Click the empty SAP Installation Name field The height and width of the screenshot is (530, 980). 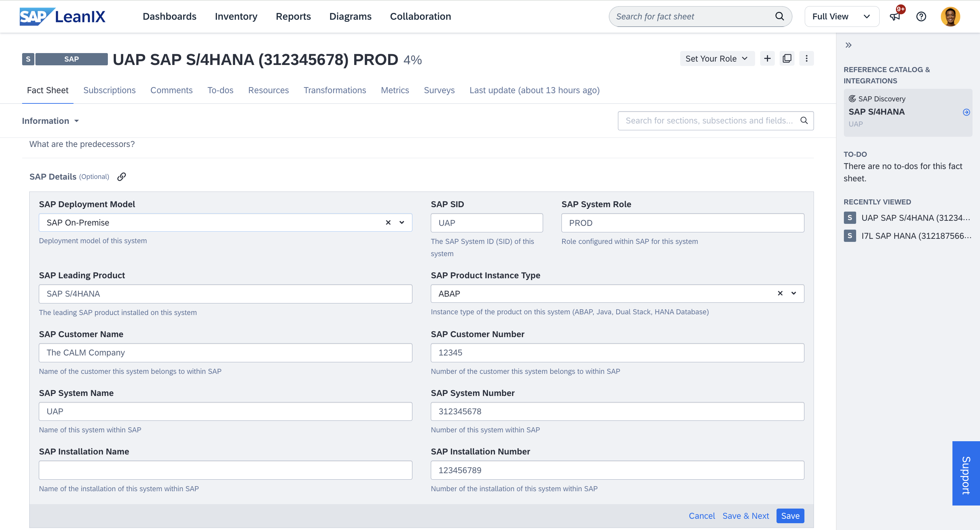coord(225,470)
